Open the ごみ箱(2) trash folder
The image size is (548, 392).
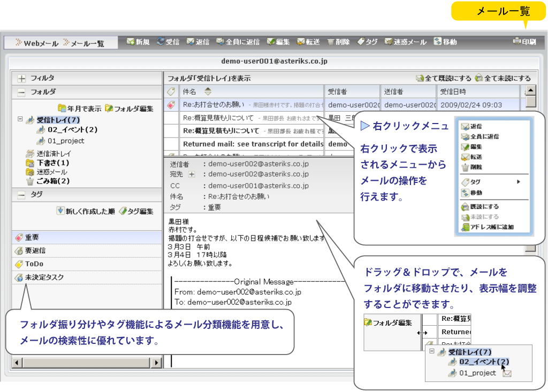[x=53, y=181]
